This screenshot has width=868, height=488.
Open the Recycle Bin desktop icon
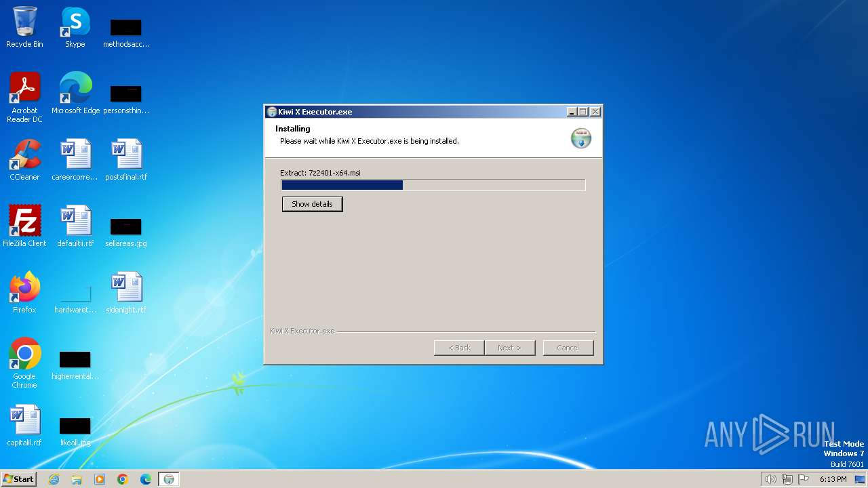(x=24, y=27)
